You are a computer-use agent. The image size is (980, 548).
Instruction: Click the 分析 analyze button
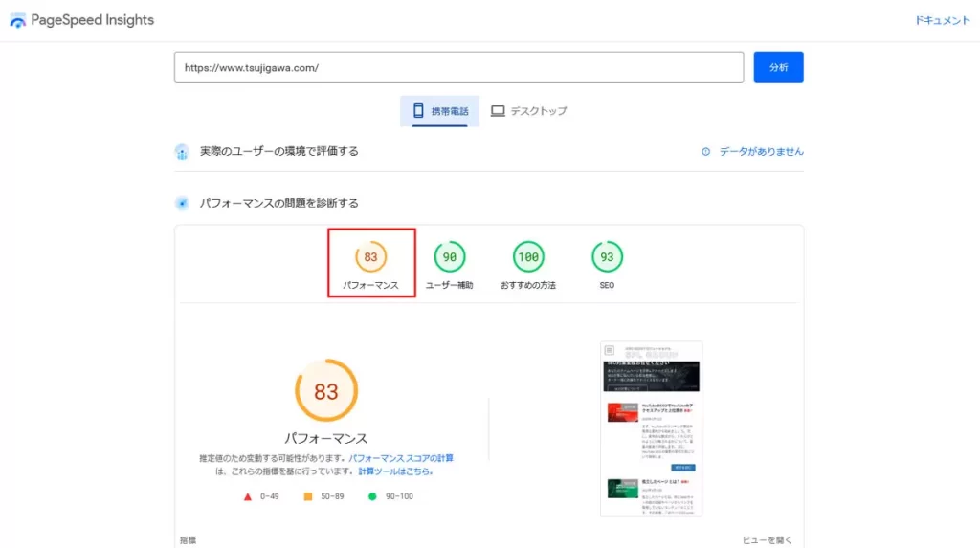click(x=778, y=68)
